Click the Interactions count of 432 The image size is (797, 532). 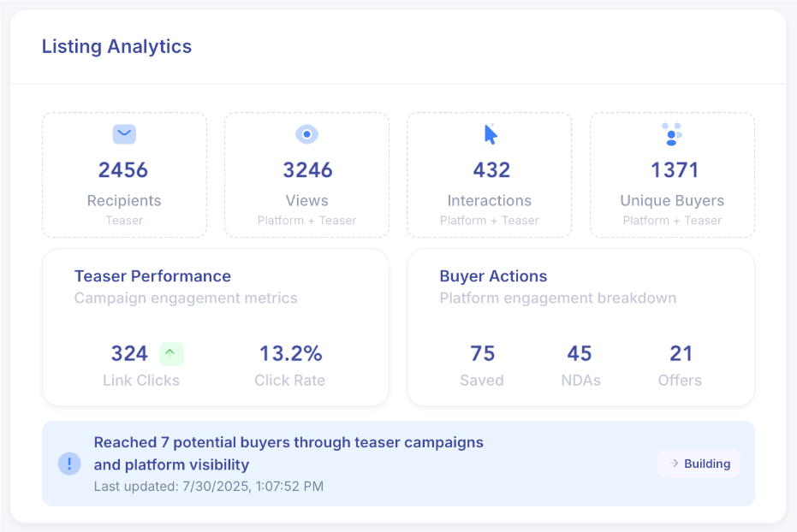coord(491,169)
